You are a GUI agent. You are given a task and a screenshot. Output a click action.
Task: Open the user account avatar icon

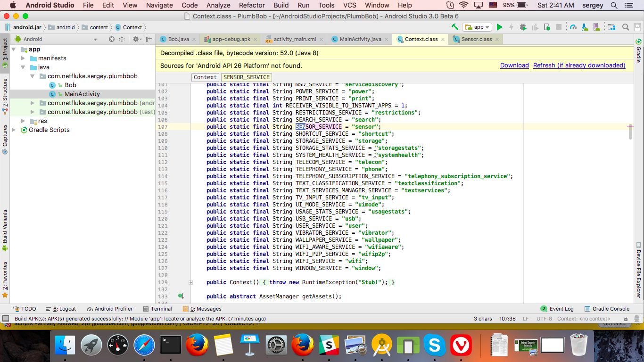click(x=637, y=27)
